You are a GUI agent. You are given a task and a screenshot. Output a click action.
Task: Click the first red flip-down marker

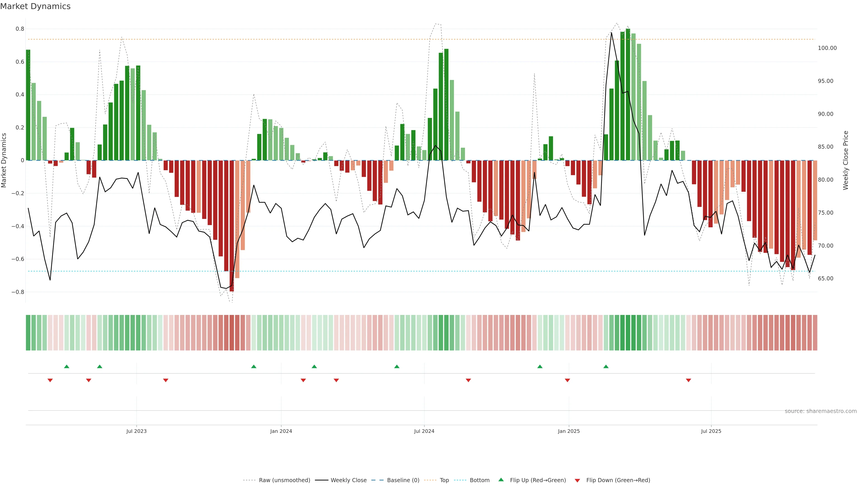point(50,380)
